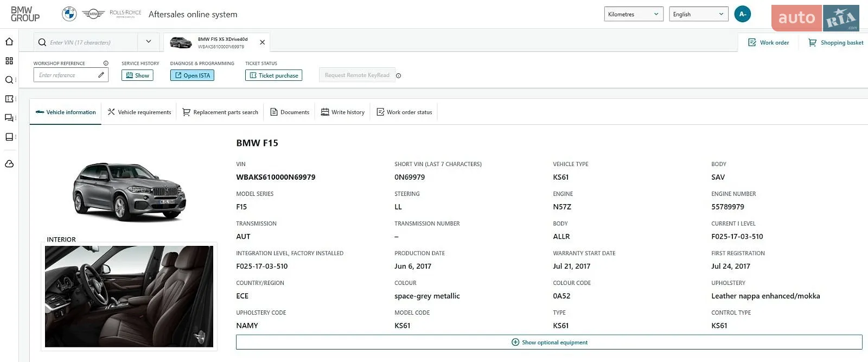
Task: Select engine value N57Z
Action: pyautogui.click(x=562, y=207)
